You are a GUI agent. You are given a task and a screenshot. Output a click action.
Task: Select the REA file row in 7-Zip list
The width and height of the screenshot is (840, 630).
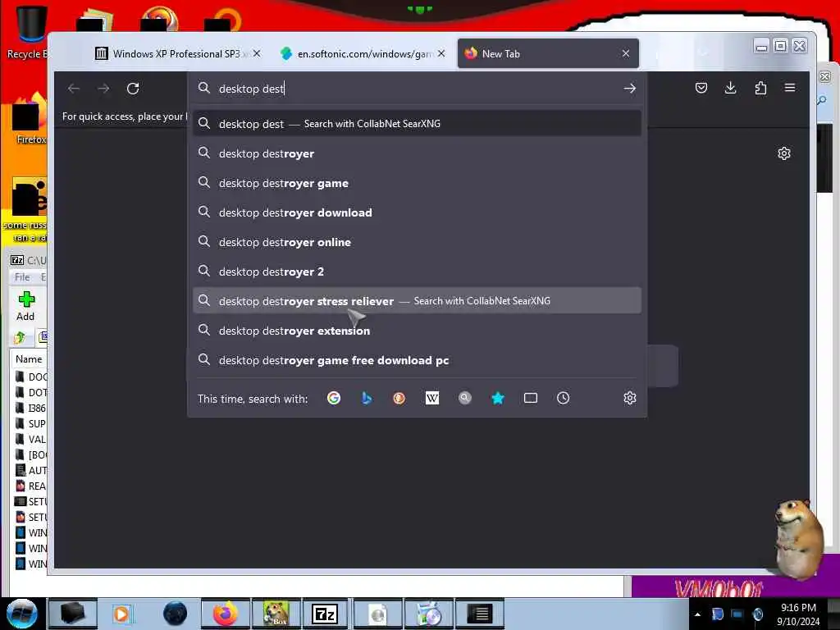[31, 486]
